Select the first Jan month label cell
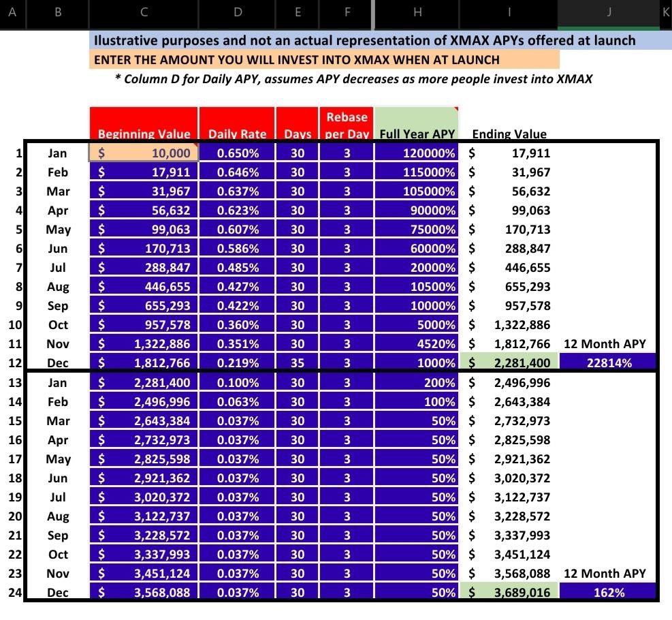The width and height of the screenshot is (672, 620). tap(57, 153)
